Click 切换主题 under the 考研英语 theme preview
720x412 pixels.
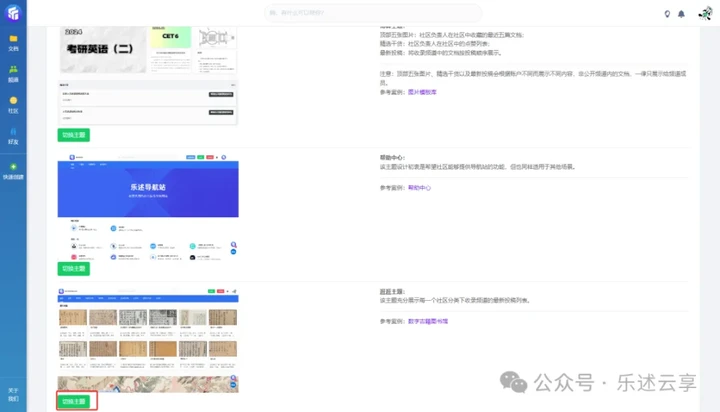point(73,135)
